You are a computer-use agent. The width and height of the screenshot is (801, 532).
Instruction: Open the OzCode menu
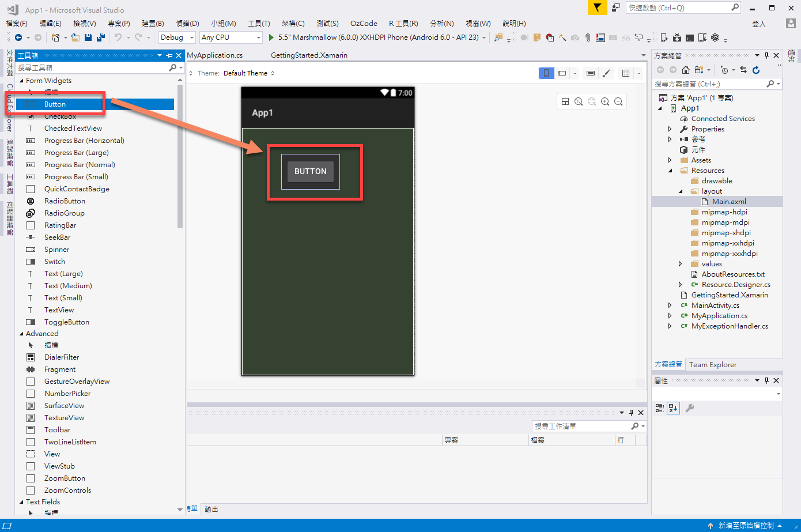[x=364, y=24]
